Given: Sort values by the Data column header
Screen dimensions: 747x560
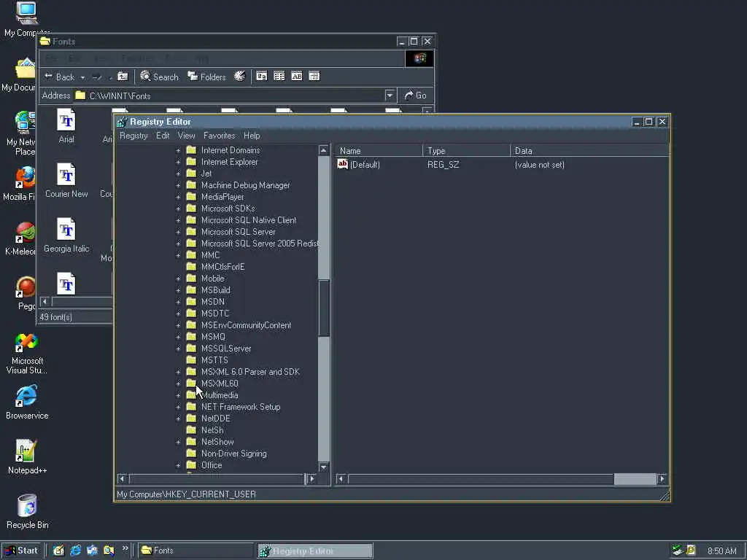Looking at the screenshot, I should 589,150.
